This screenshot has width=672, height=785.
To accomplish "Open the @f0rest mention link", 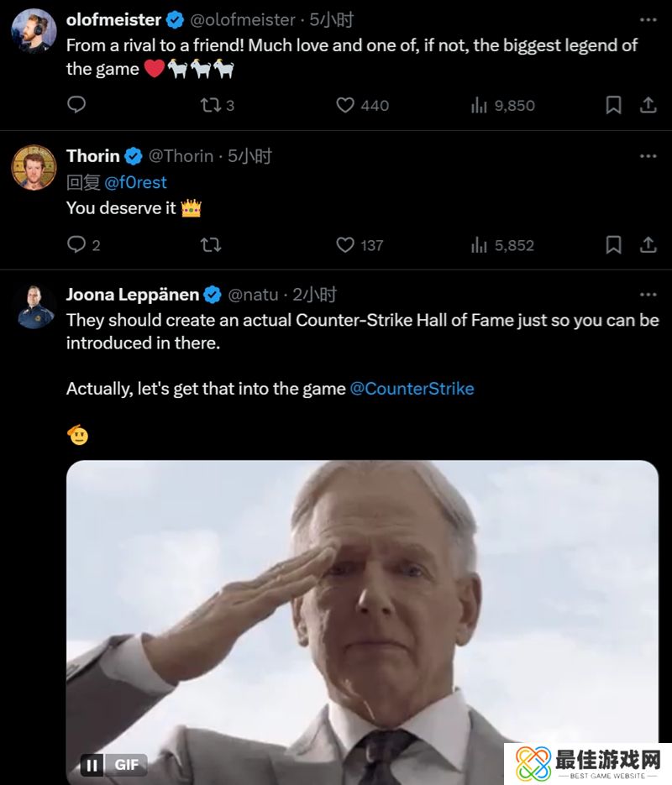I will (135, 182).
